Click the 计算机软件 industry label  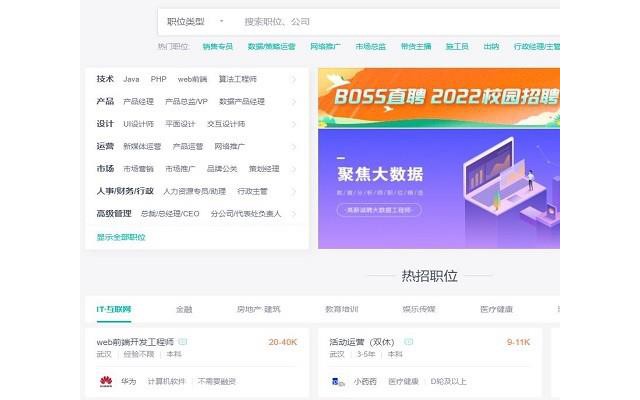pyautogui.click(x=166, y=382)
